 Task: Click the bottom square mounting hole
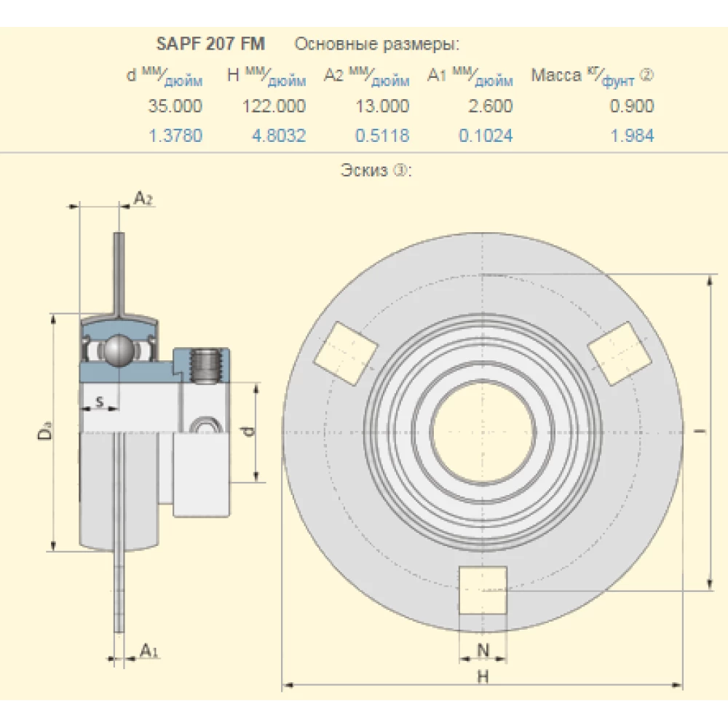(482, 590)
